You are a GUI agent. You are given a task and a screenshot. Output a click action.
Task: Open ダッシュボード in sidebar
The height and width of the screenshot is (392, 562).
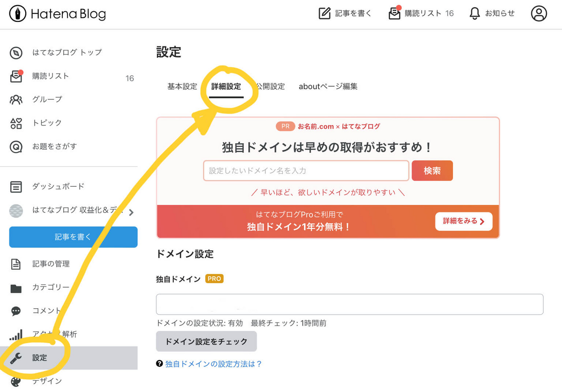(x=58, y=187)
